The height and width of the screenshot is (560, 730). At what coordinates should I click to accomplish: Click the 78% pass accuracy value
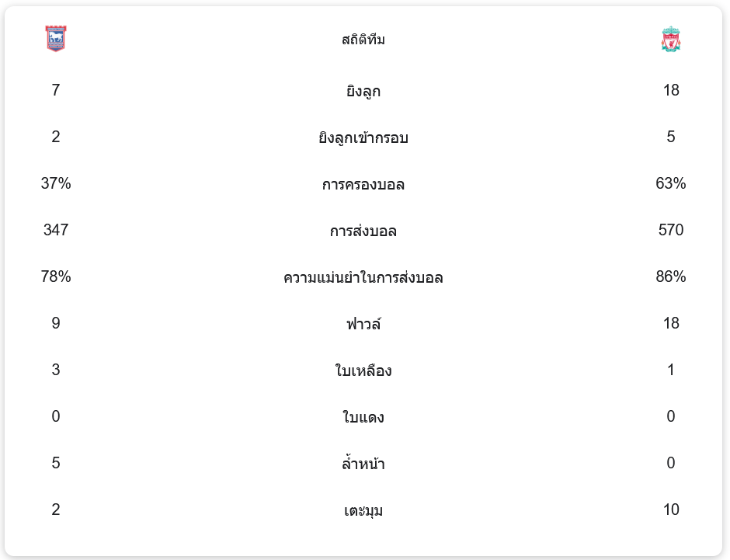(56, 277)
